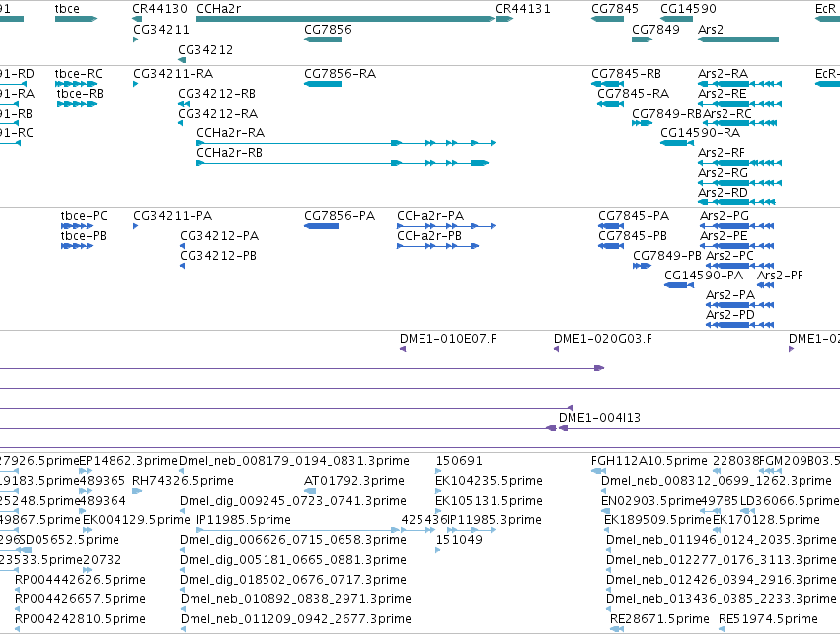The height and width of the screenshot is (634, 840).
Task: Select clone DME1-004I13 label
Action: click(599, 418)
